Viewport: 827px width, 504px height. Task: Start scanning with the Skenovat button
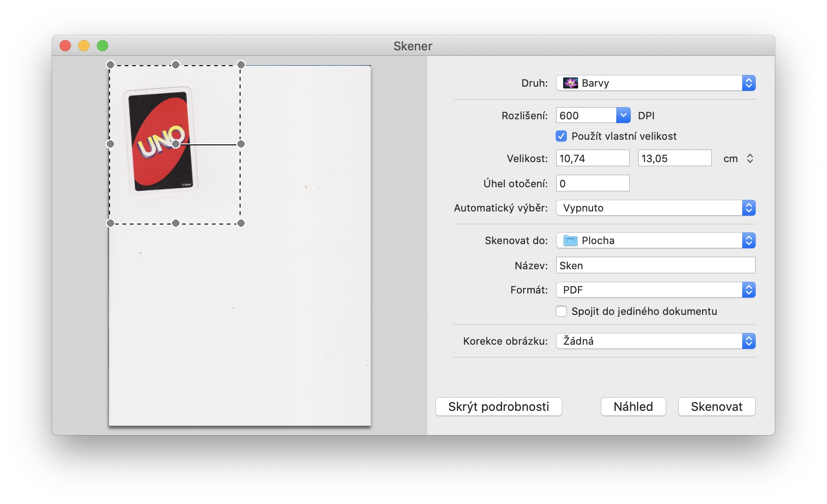point(717,407)
